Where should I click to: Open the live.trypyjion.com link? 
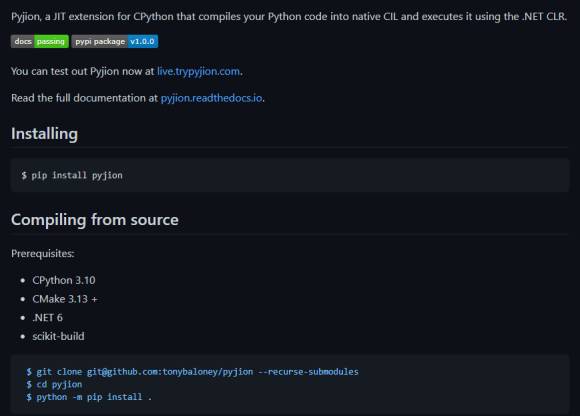point(198,71)
